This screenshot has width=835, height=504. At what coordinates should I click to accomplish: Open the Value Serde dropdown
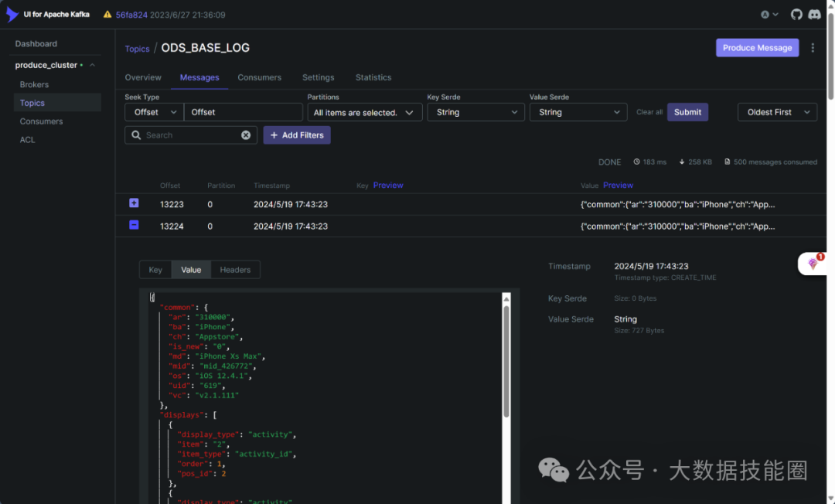(x=578, y=112)
